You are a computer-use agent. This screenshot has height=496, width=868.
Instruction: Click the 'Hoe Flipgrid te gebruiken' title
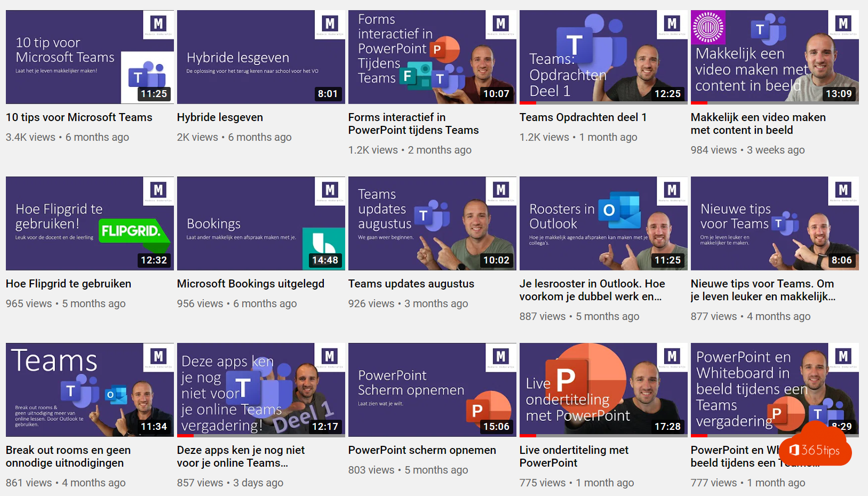point(68,284)
